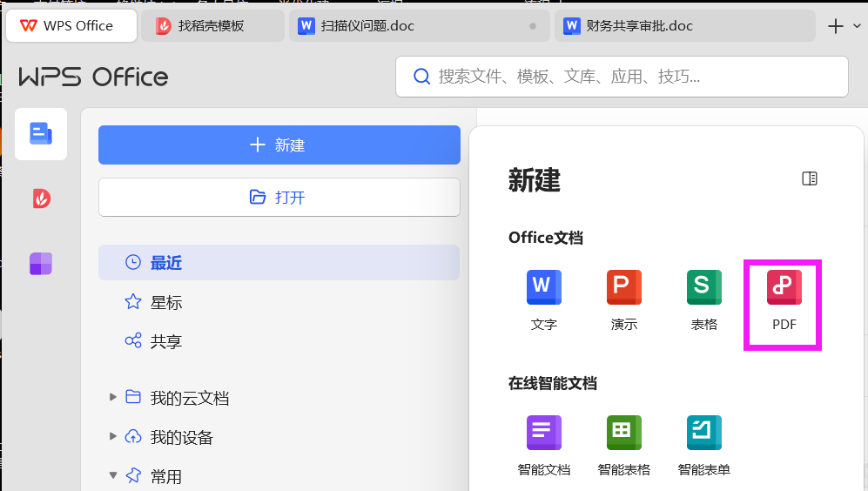Open the purple apps sidebar icon

(x=41, y=264)
